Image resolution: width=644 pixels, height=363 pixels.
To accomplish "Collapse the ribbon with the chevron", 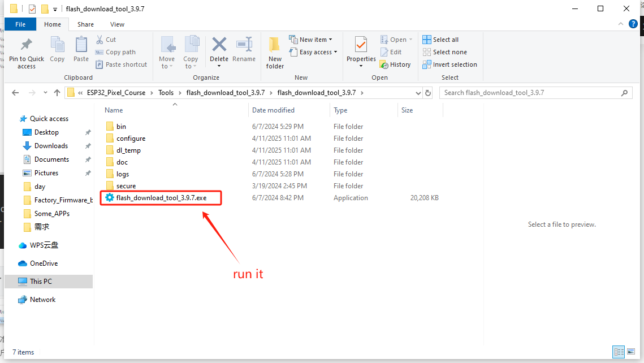I will click(x=621, y=24).
